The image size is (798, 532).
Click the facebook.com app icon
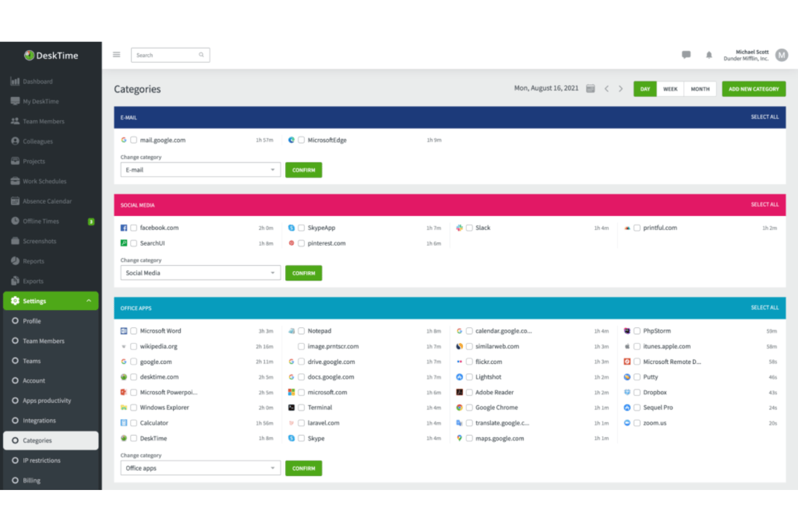(x=124, y=228)
